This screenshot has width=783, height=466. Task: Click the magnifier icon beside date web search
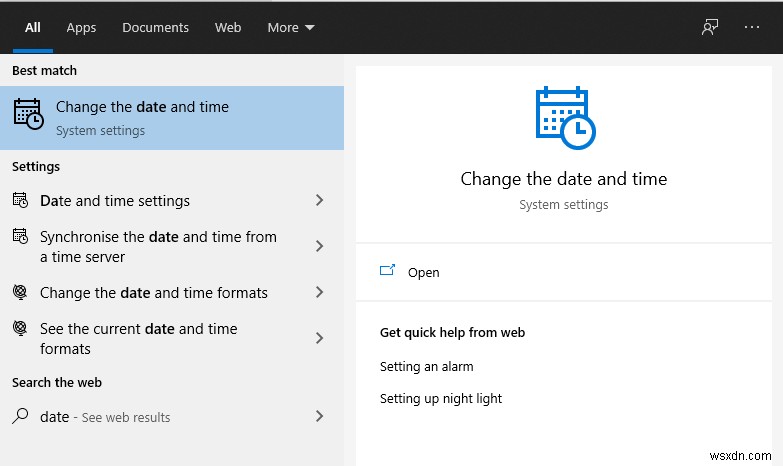[x=20, y=416]
